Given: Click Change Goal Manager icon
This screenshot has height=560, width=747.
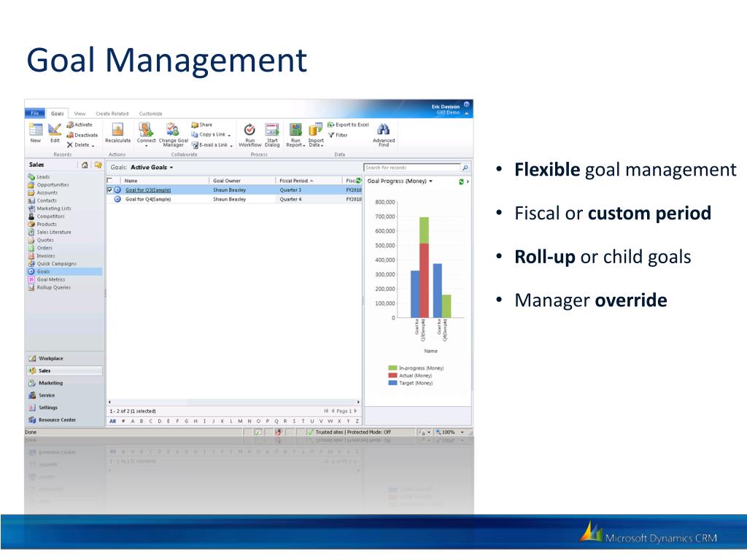Looking at the screenshot, I should coord(172,130).
